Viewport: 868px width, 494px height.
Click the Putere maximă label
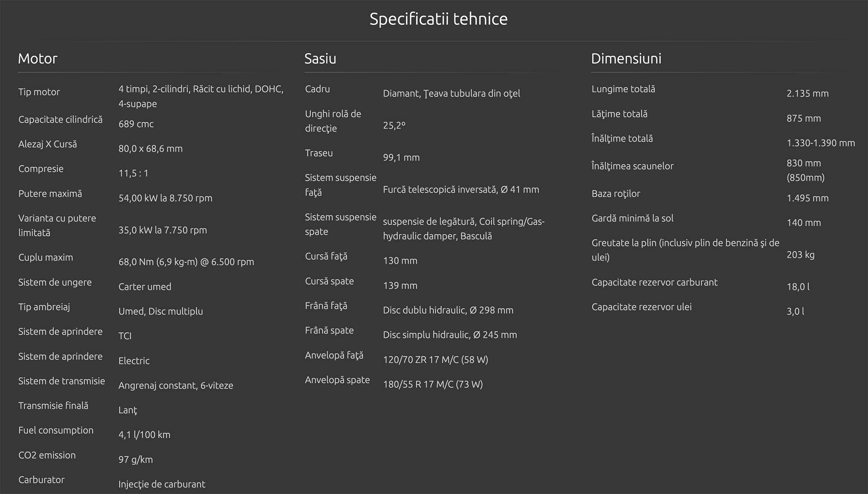(50, 194)
